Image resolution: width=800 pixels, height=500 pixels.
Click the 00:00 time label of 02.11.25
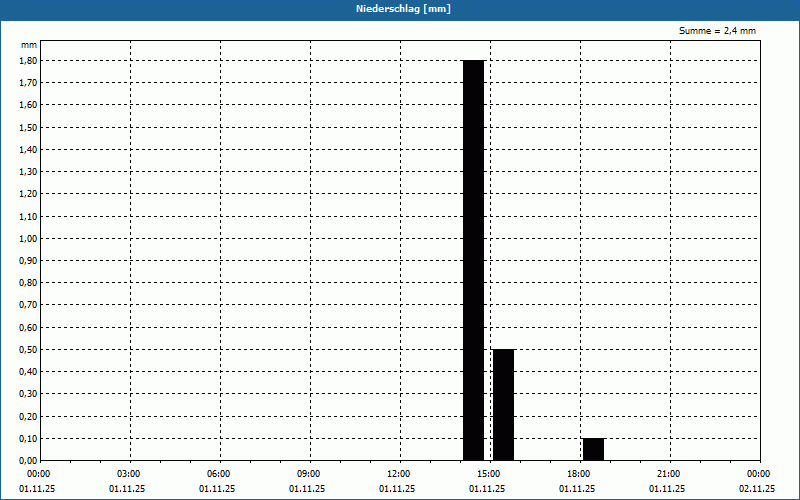tap(759, 474)
